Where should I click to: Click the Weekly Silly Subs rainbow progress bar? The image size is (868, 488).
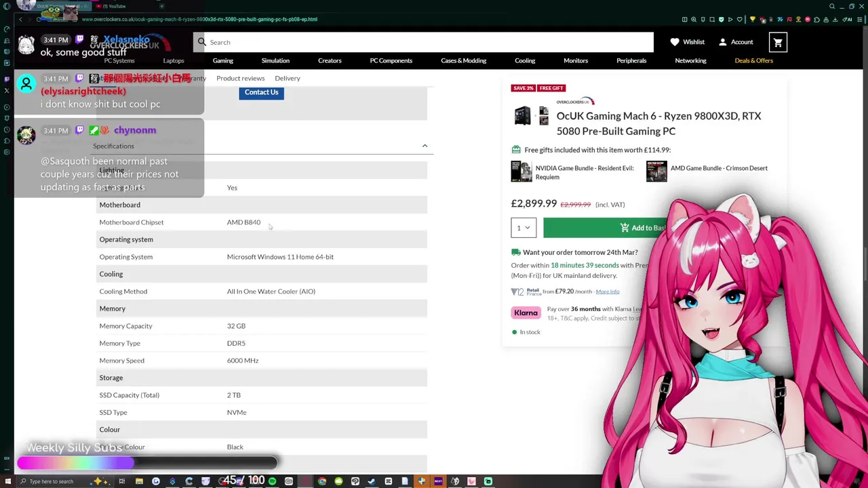click(x=147, y=462)
